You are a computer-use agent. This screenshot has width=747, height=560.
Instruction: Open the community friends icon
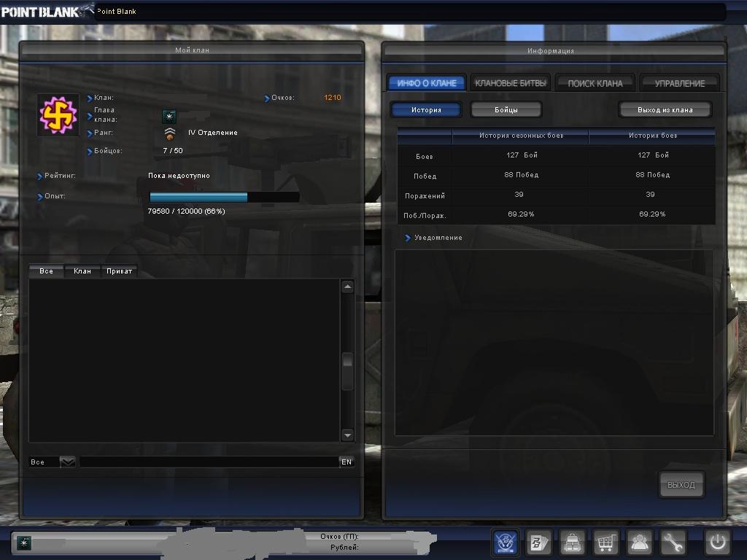(x=640, y=542)
